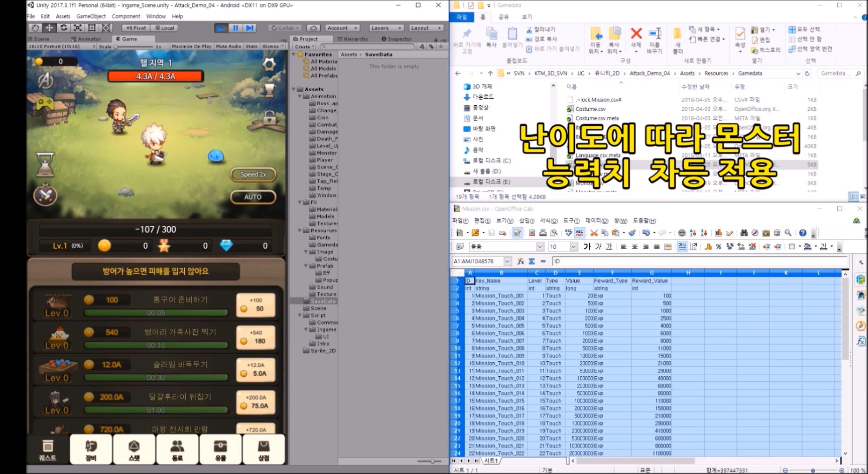Click the Function Wizard icon in Calc
868x474 pixels.
tap(520, 261)
